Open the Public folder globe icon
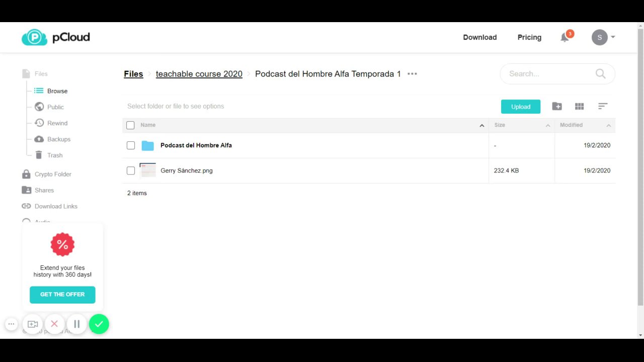This screenshot has height=362, width=644. 39,107
